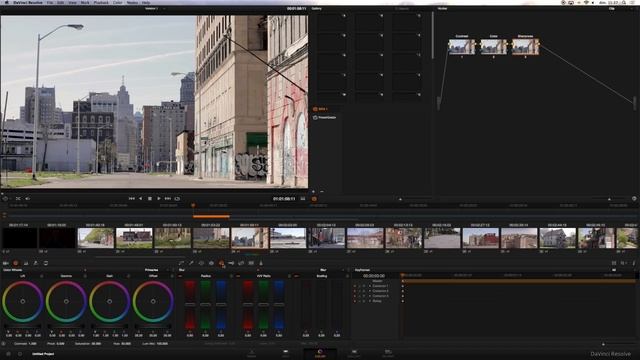The image size is (640, 360).
Task: Toggle the Scaling channel link
Action: tap(297, 276)
